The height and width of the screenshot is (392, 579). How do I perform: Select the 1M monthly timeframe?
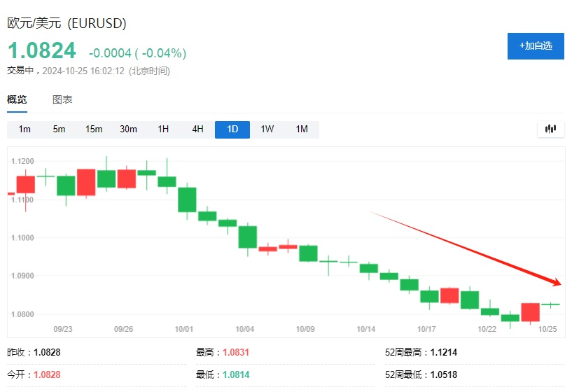tap(302, 129)
